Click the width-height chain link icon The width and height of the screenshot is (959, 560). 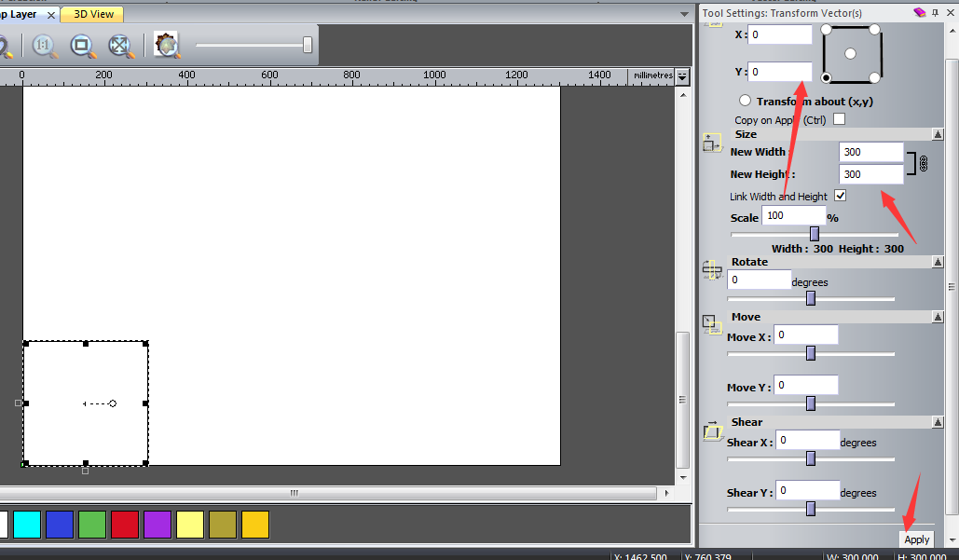tap(924, 164)
